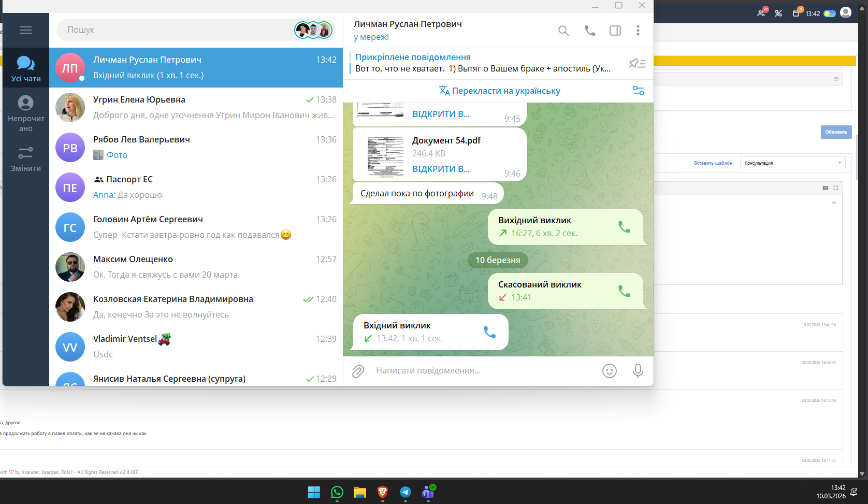The image size is (868, 504).
Task: Click the Обновить button in CRM
Action: pos(836,132)
